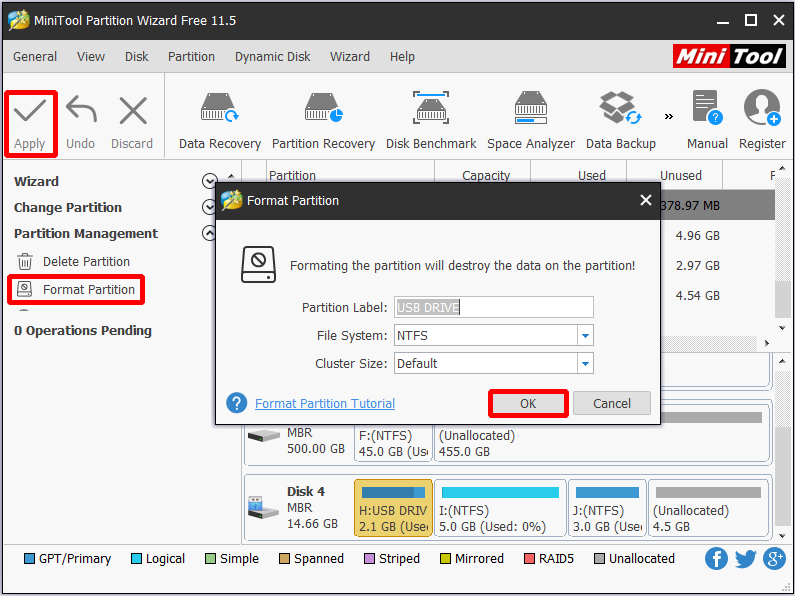Click the partition list scroll right arrow

pos(767,343)
